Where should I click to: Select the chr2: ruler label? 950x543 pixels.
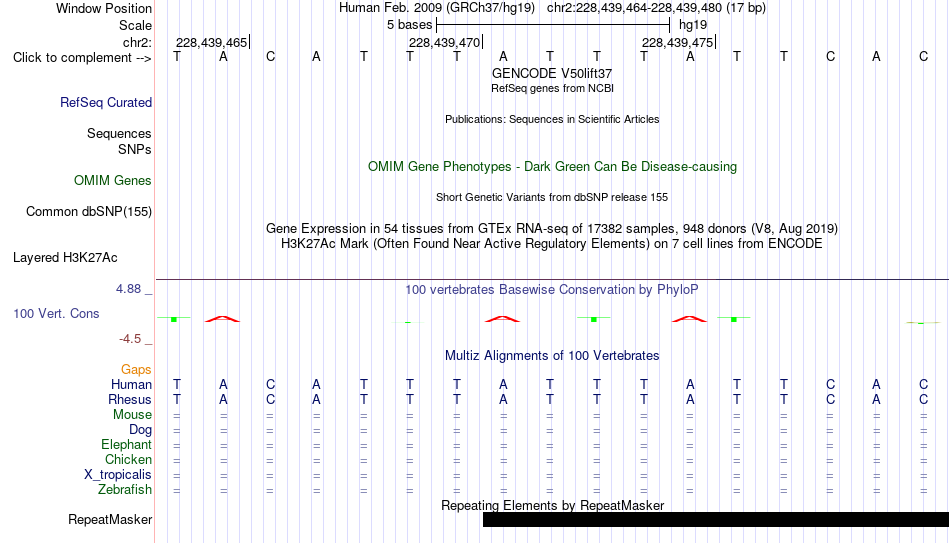(137, 42)
